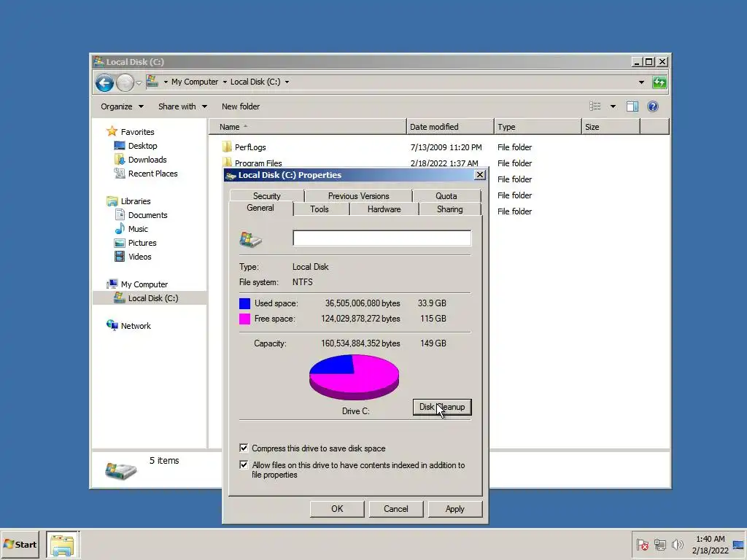This screenshot has width=747, height=560.
Task: Open the Organize dropdown menu
Action: (122, 106)
